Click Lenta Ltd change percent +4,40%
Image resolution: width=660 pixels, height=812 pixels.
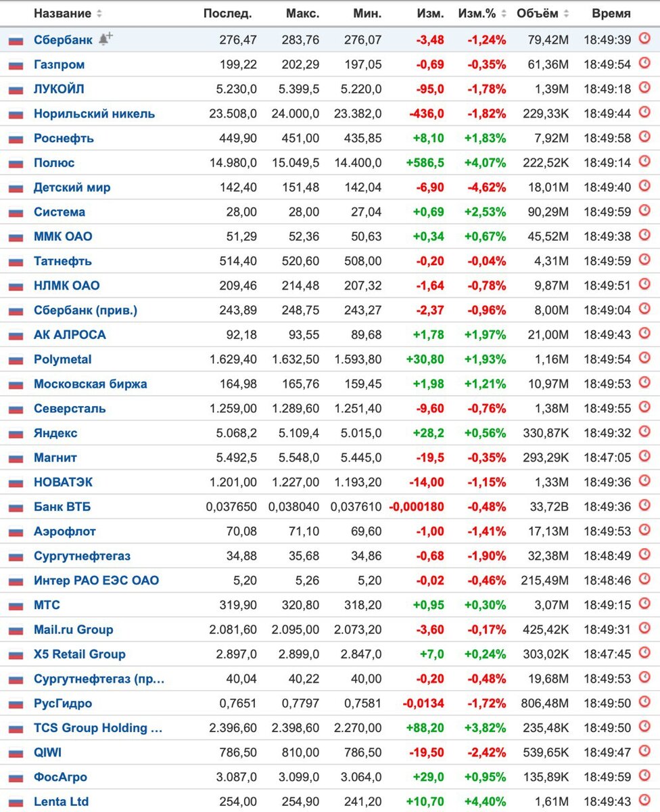click(485, 802)
